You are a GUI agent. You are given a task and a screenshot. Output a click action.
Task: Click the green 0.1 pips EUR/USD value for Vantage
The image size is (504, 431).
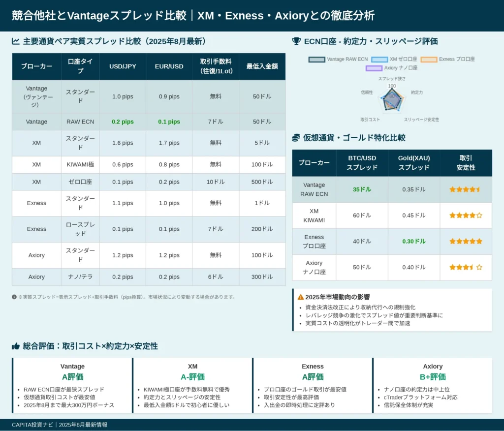tap(169, 122)
